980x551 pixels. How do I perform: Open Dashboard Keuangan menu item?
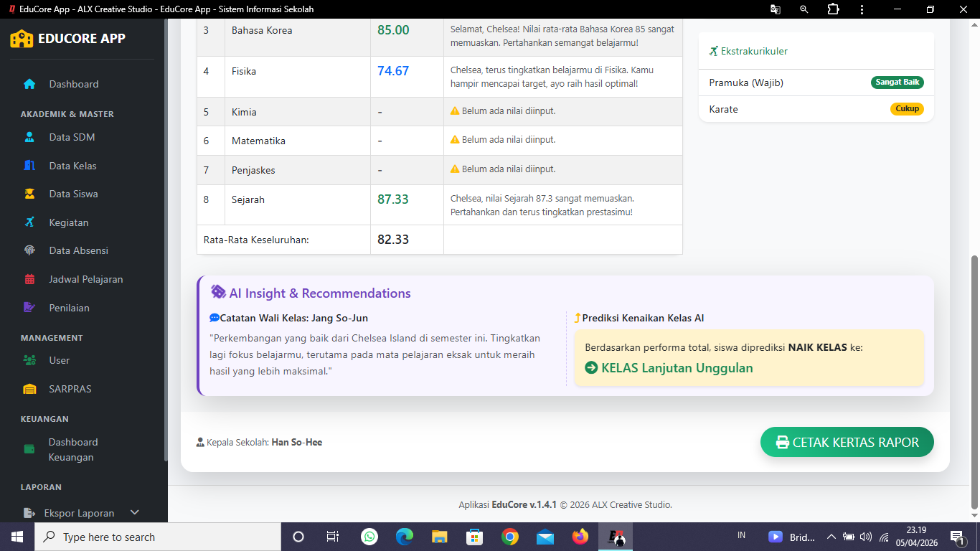(72, 450)
